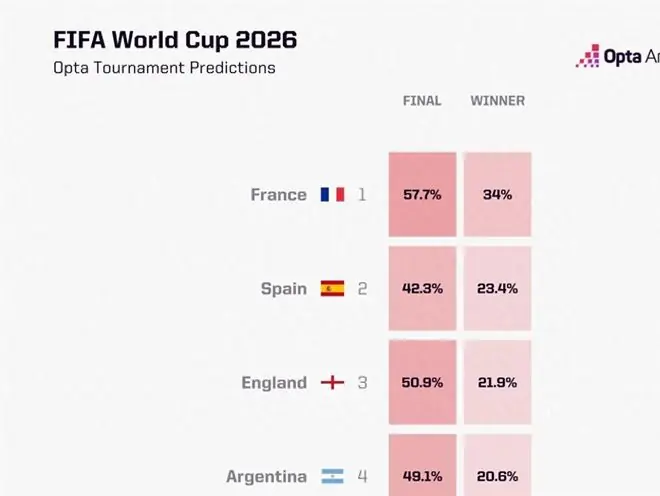Click Argentina's 20.6% winner cell
The image size is (660, 496).
pyautogui.click(x=498, y=465)
